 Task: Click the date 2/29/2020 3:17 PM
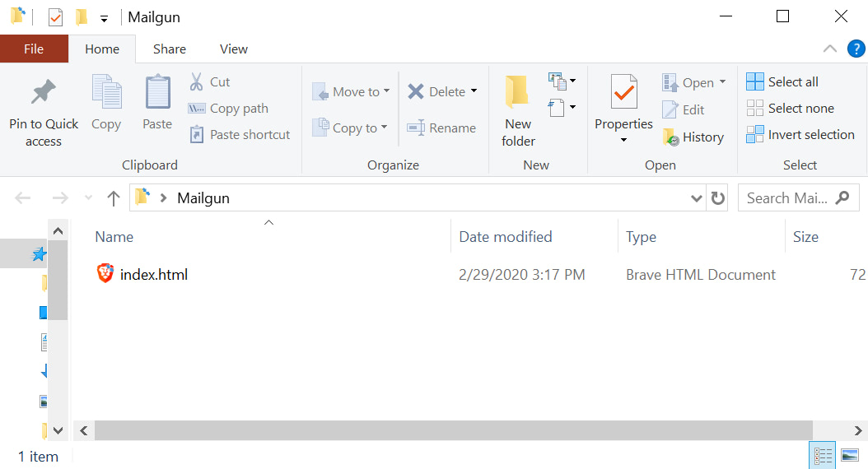pos(521,274)
